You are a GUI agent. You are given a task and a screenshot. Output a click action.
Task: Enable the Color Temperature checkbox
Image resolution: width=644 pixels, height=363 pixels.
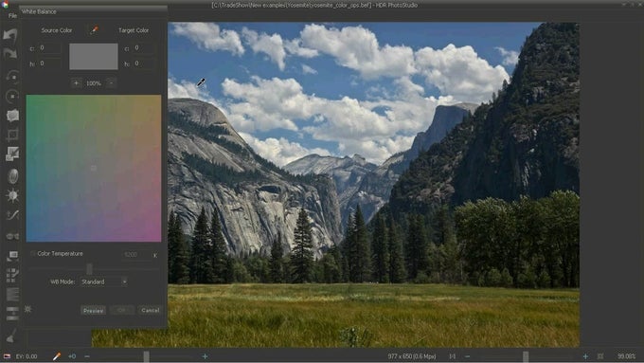pyautogui.click(x=32, y=254)
